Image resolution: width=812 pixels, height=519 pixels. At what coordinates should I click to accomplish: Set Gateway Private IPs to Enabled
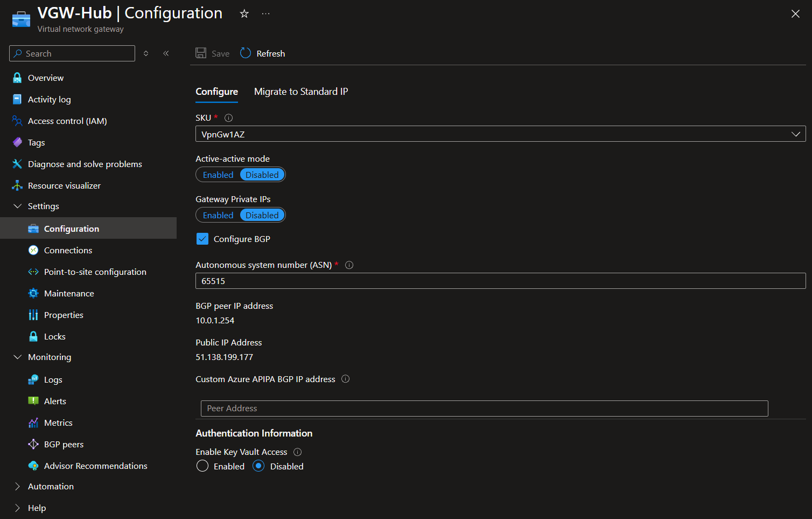[218, 215]
